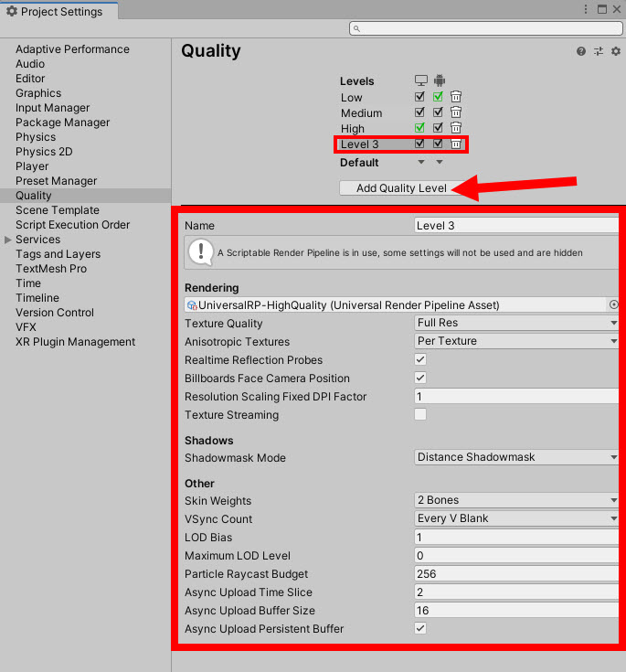The height and width of the screenshot is (672, 626).
Task: Toggle Level 3 Android checkbox
Action: tap(438, 144)
